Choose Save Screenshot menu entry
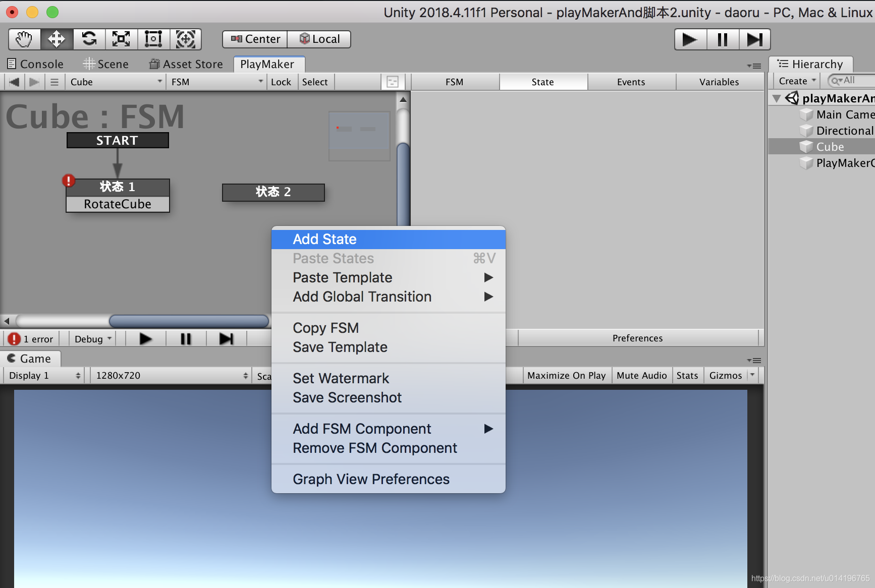Image resolution: width=875 pixels, height=588 pixels. point(389,397)
